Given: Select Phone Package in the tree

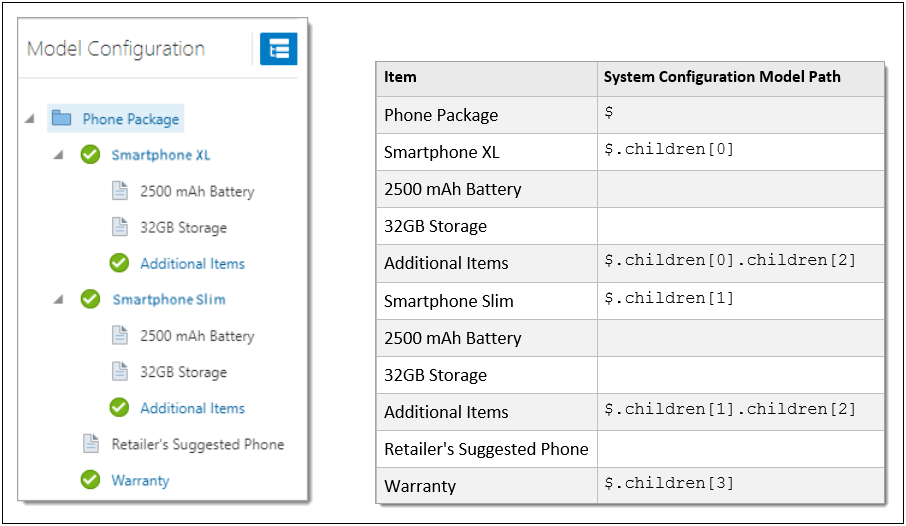Looking at the screenshot, I should [131, 119].
